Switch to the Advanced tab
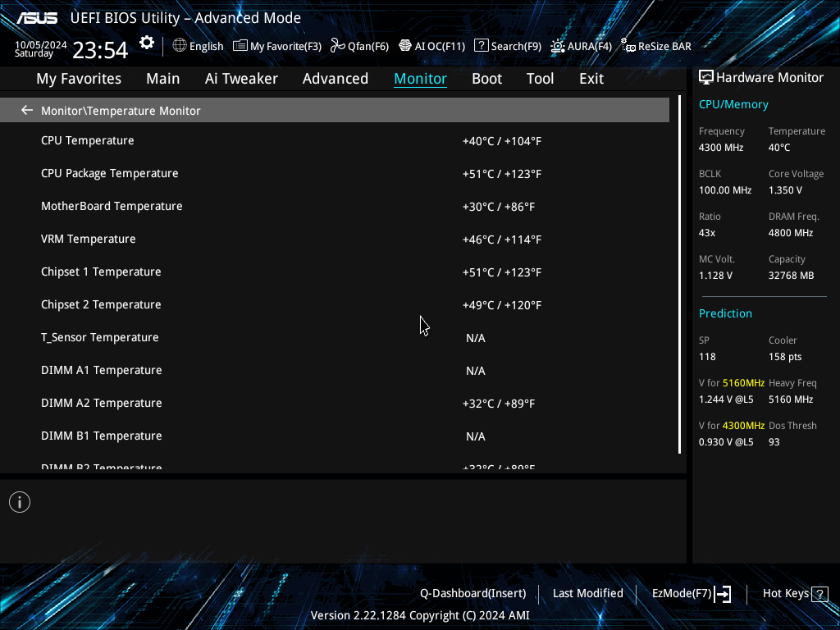Screen dimensions: 840x630 (x=336, y=79)
